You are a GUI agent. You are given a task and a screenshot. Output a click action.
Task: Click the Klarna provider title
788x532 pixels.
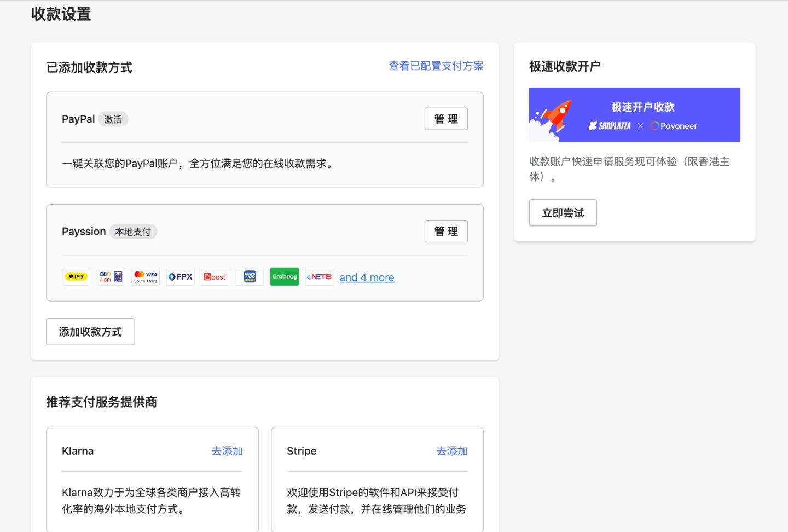[78, 451]
